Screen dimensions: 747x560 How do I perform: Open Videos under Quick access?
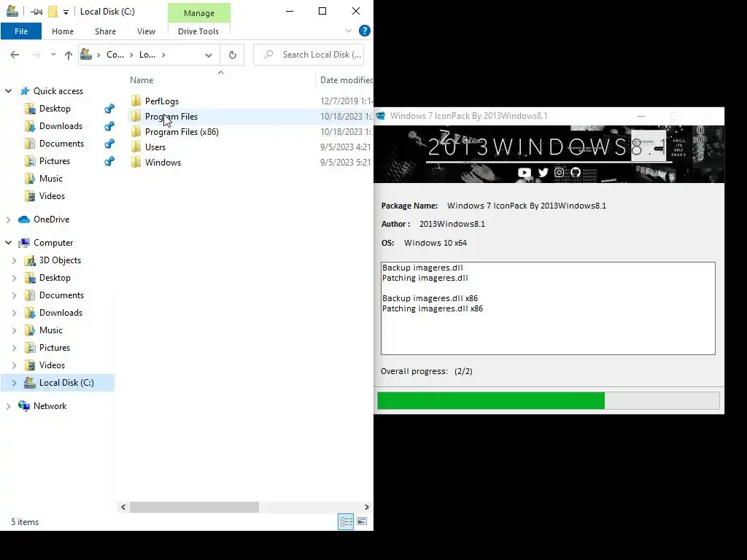[52, 196]
